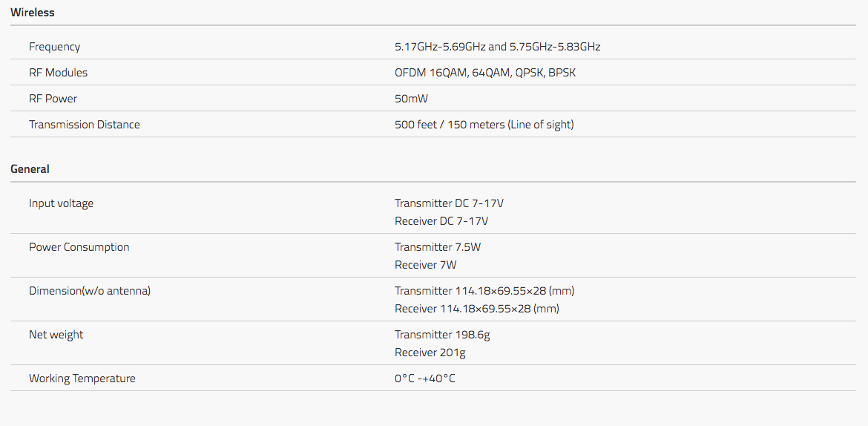Click the General section heading
Screen dimensions: 868x426
pos(30,169)
